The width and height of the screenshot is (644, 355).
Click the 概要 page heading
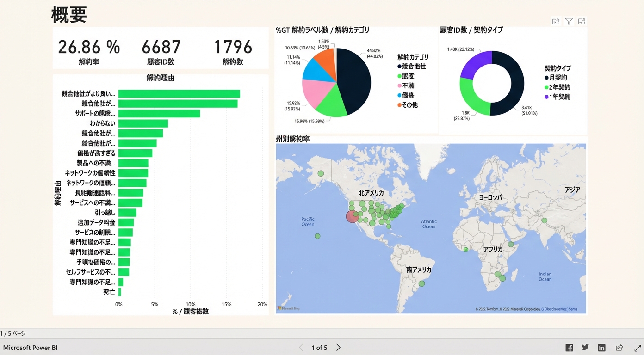[x=69, y=15]
